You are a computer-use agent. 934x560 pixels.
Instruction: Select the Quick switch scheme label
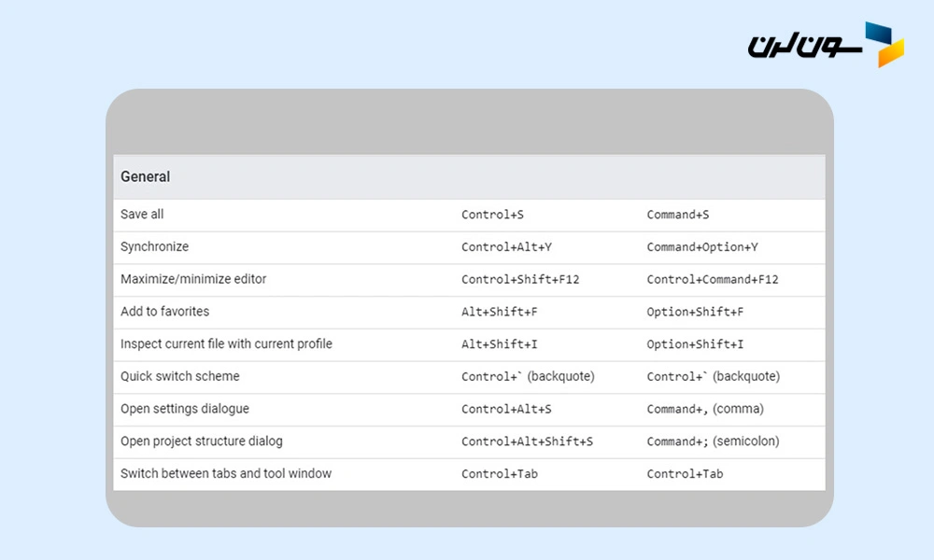click(179, 376)
